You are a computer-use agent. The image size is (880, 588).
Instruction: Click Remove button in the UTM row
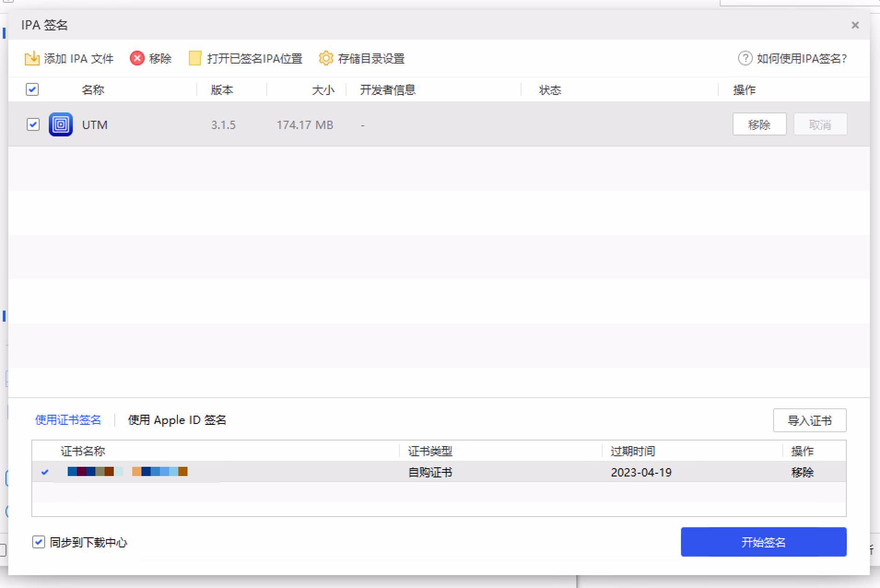[x=759, y=124]
